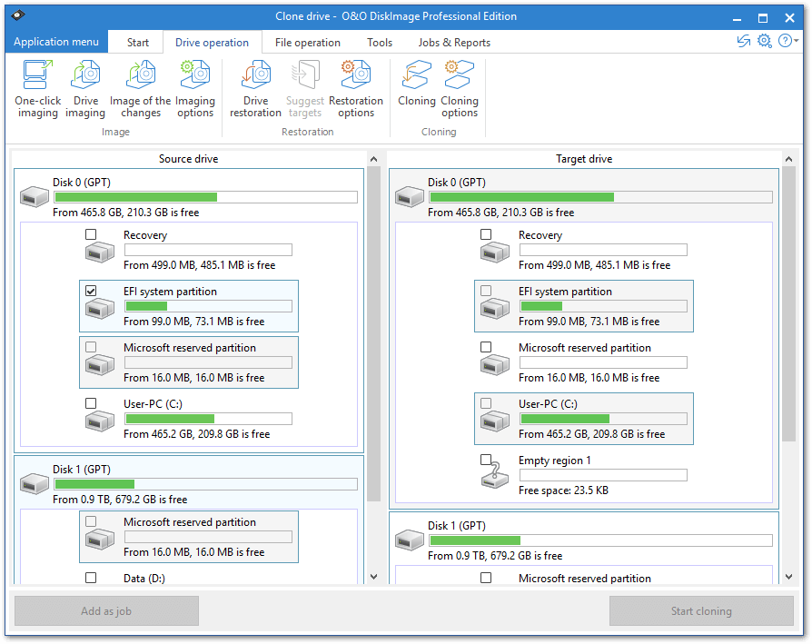Click the Target drive scrollbar thumb
The image size is (812, 644).
pyautogui.click(x=788, y=304)
